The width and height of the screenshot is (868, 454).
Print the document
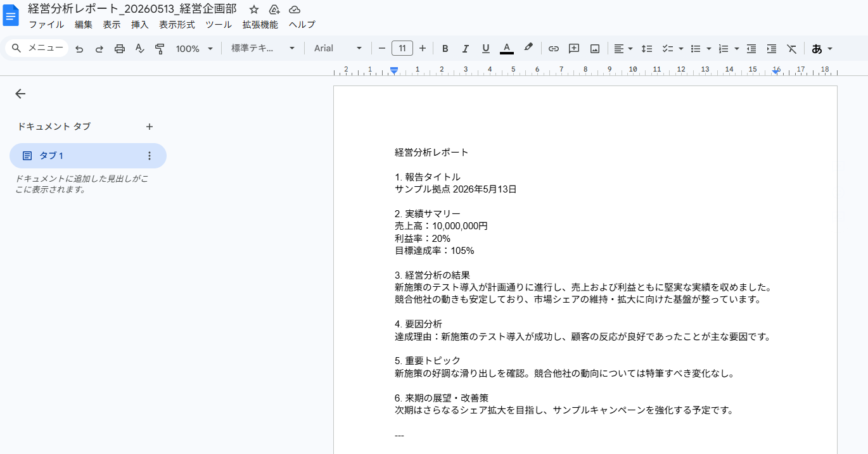[120, 49]
